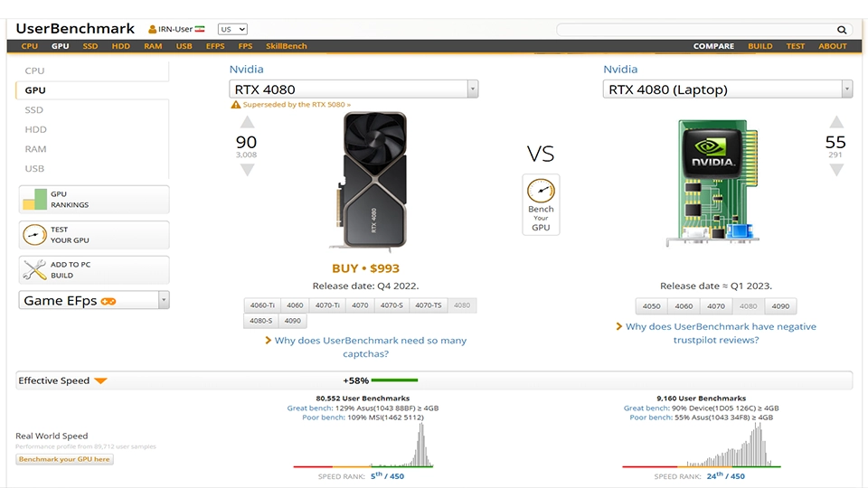This screenshot has width=868, height=488.
Task: Open the RTX 4080 (Laptop) model dropdown
Action: point(846,89)
